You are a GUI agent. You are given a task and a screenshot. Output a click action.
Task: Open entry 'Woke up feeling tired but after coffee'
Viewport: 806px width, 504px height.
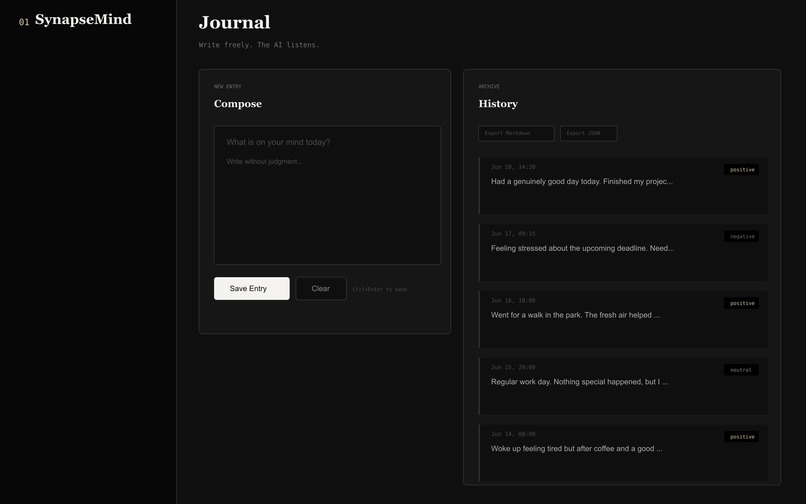pos(623,453)
